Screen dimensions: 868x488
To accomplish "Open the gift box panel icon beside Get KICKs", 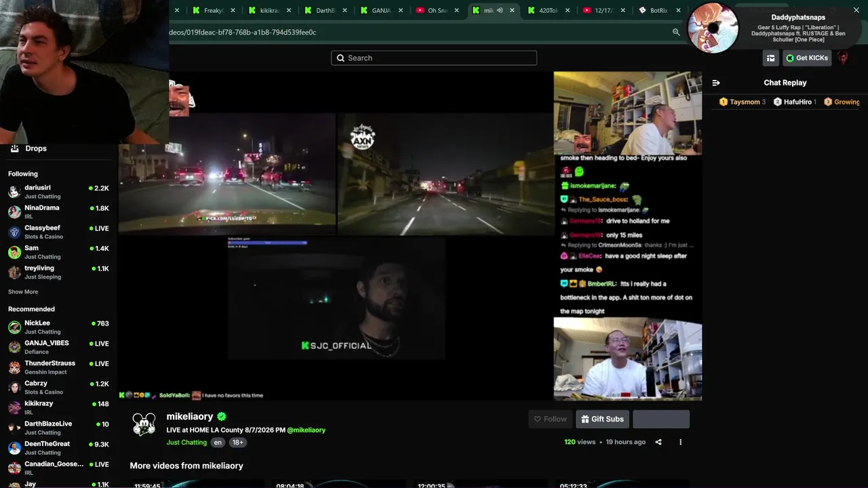I will tap(770, 58).
